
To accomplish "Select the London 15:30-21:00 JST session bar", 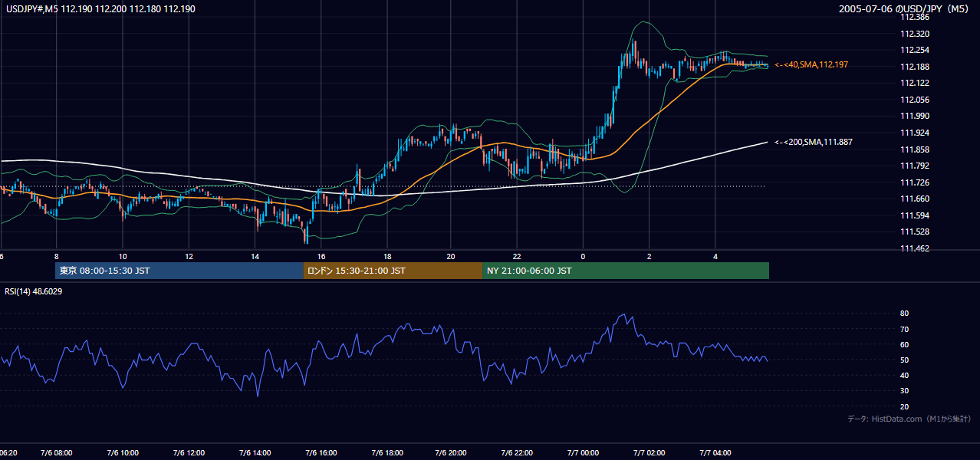I will click(393, 271).
